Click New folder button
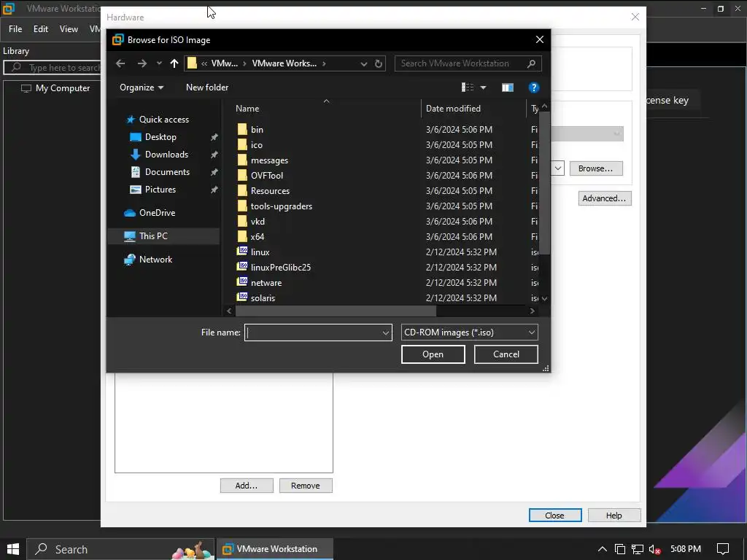Screen dimensions: 747x560 point(206,87)
